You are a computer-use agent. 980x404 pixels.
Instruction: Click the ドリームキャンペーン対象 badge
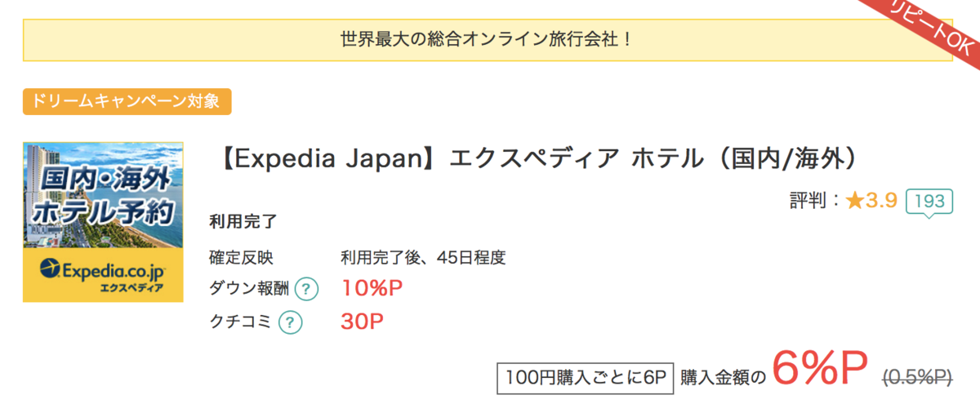(x=127, y=102)
